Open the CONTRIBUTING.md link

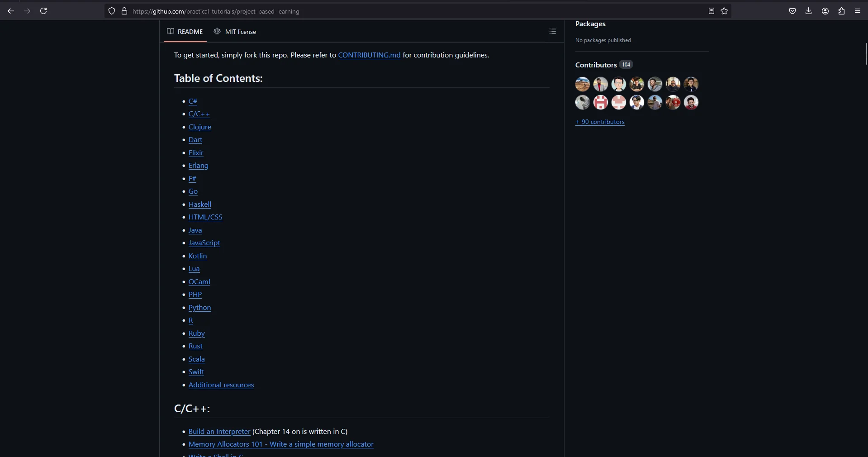(x=369, y=55)
